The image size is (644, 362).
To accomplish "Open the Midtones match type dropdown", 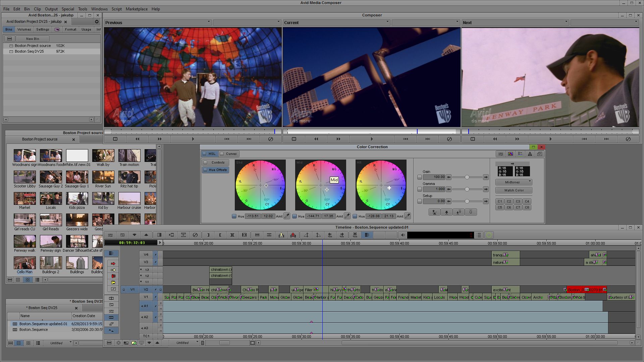I will (x=514, y=182).
